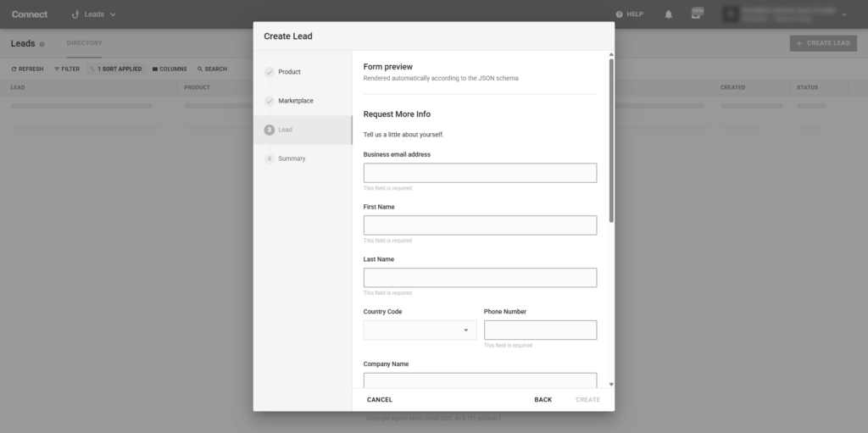Go to the Marketplace wizard step

coord(295,101)
